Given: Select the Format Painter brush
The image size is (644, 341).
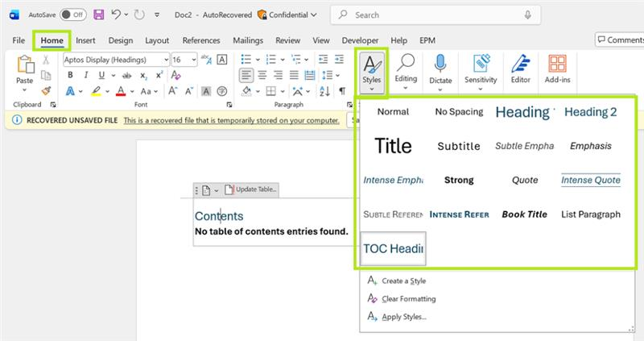Looking at the screenshot, I should (x=46, y=90).
